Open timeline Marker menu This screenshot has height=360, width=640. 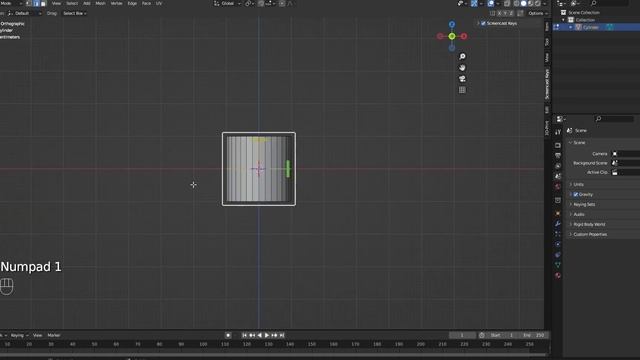[54, 335]
